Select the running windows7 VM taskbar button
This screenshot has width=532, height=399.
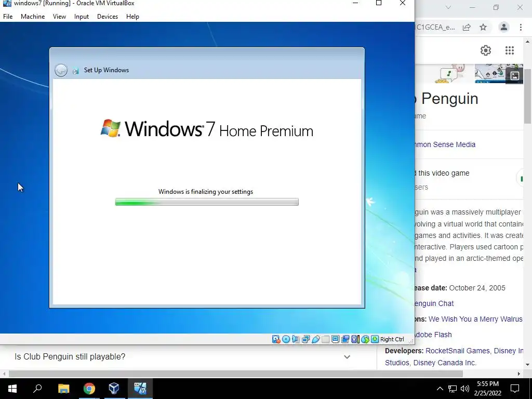pos(140,388)
